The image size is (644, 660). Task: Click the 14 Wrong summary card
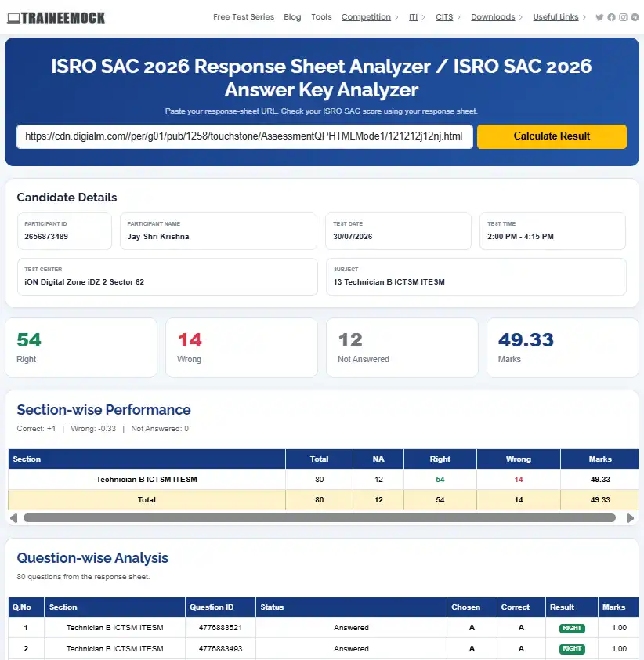coord(241,348)
